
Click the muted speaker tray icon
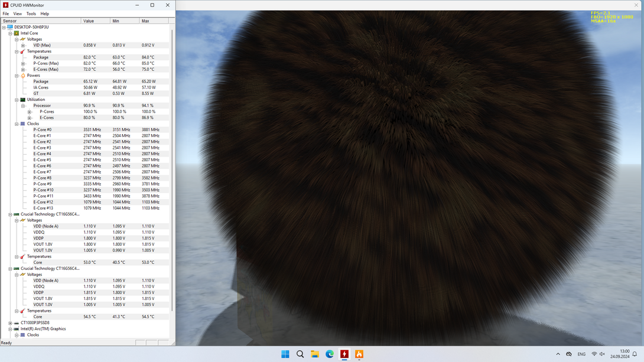[602, 354]
